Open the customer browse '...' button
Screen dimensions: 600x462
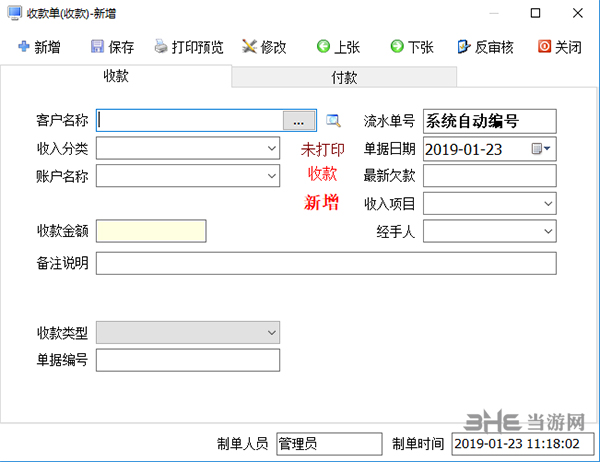click(x=298, y=121)
